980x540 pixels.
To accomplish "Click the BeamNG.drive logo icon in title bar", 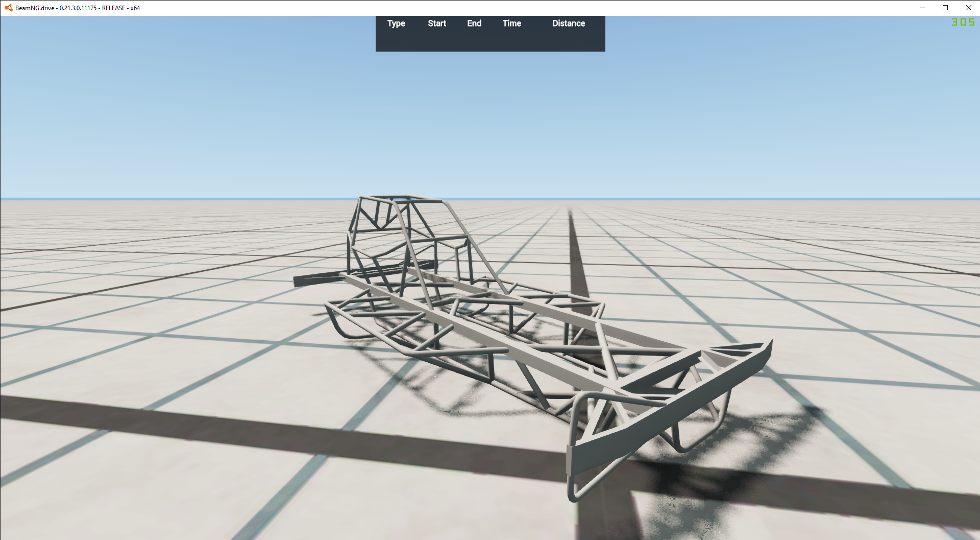I will coord(8,8).
